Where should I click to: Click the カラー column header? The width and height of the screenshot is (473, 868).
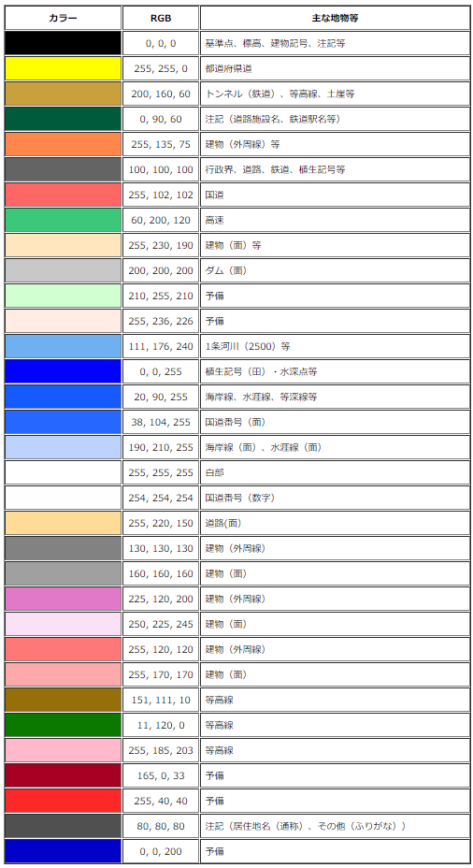(63, 19)
